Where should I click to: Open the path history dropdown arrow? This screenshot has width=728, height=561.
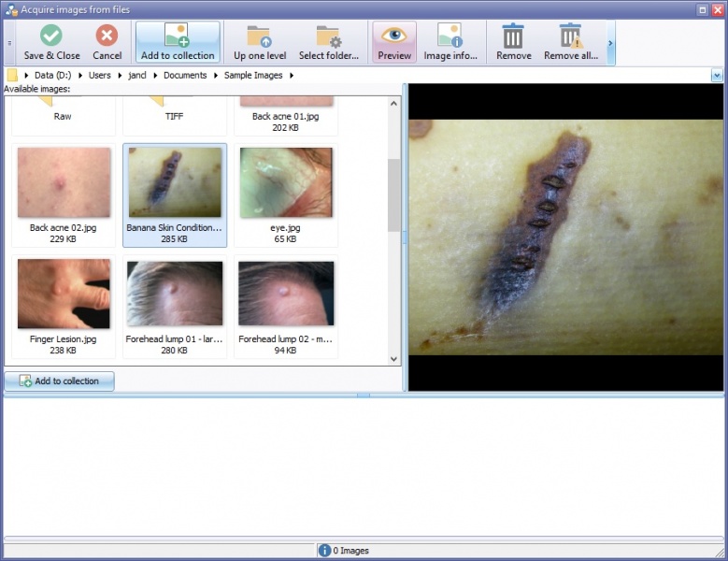(717, 75)
